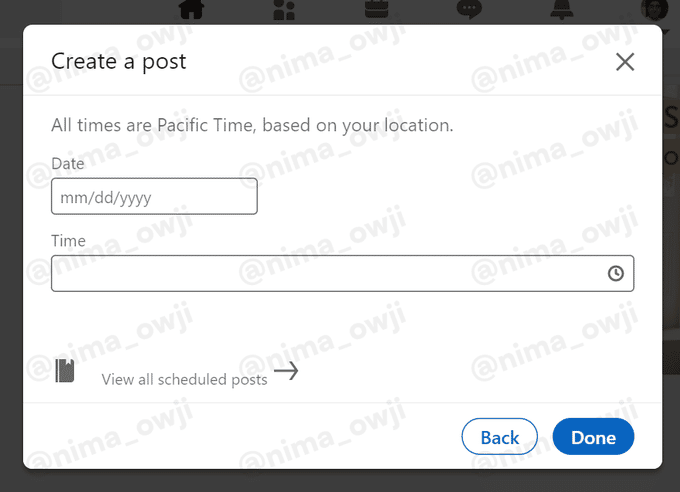This screenshot has width=680, height=492.
Task: Click the Home icon in top navigation
Action: point(192,9)
